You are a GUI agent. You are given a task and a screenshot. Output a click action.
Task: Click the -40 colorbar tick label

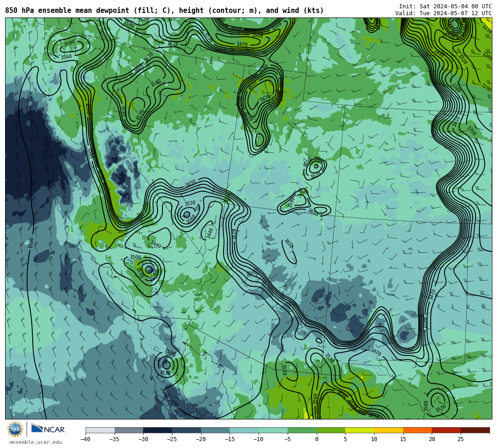tap(85, 439)
